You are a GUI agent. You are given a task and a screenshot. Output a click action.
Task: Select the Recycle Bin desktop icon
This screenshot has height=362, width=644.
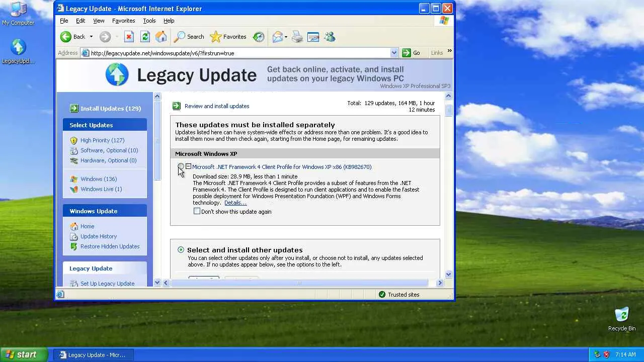pos(622,319)
